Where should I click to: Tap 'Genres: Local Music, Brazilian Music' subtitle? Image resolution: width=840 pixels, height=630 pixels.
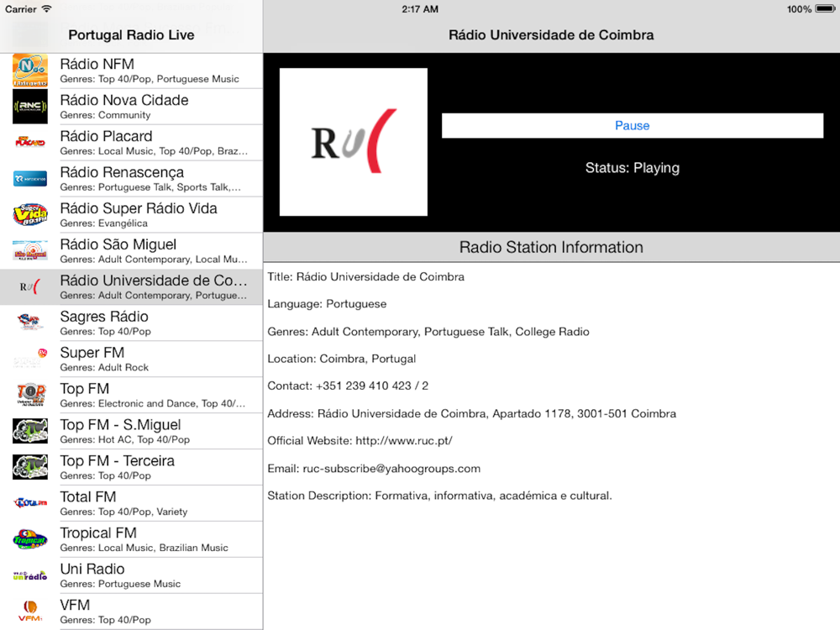pyautogui.click(x=144, y=548)
